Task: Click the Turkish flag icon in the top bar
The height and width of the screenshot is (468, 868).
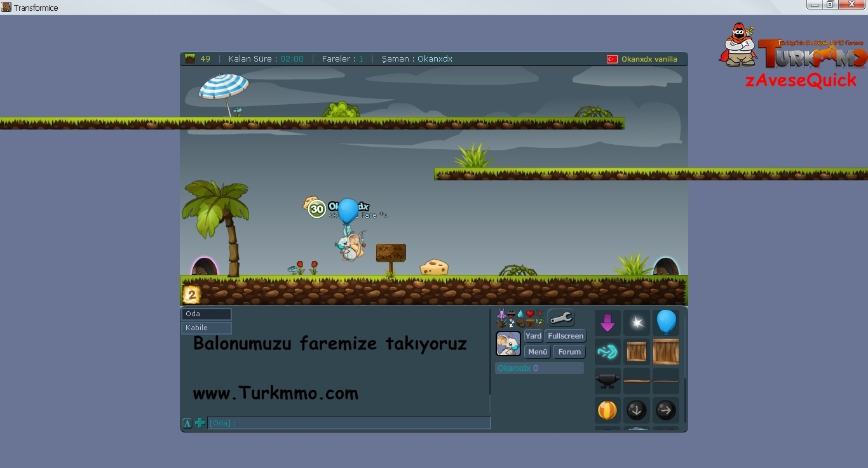Action: [x=612, y=59]
